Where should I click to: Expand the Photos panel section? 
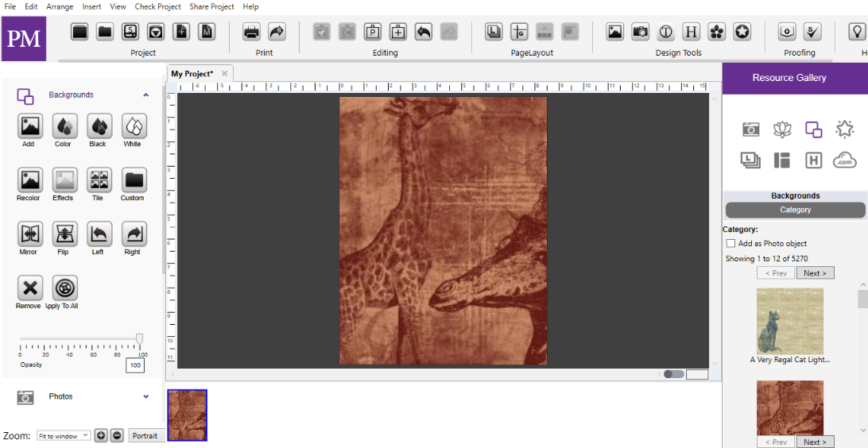tap(146, 396)
